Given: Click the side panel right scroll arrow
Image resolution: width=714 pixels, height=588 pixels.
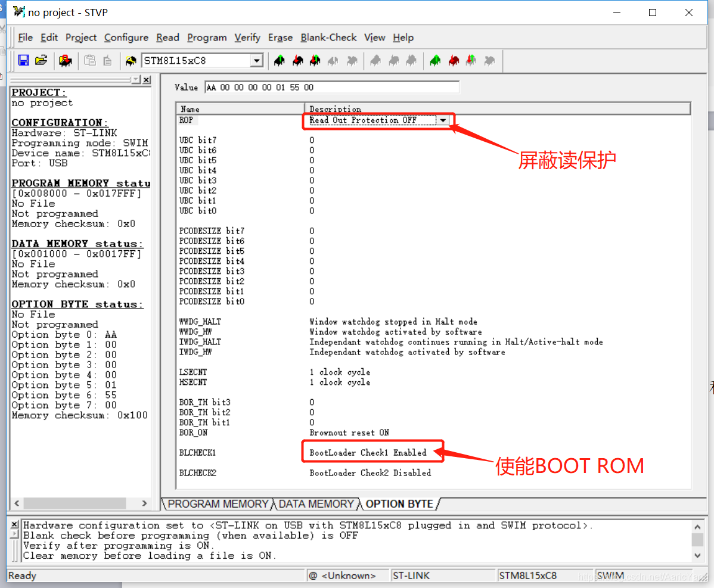Looking at the screenshot, I should pos(144,503).
